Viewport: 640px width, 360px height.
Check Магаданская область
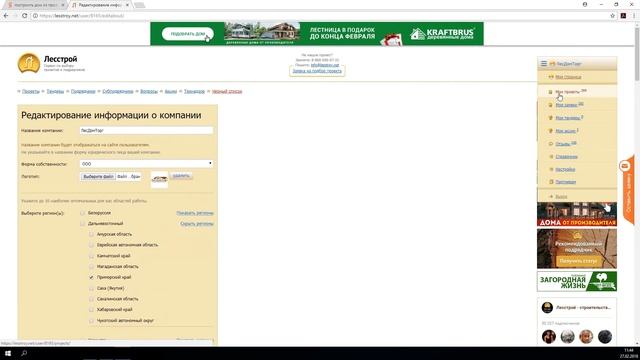tap(91, 267)
